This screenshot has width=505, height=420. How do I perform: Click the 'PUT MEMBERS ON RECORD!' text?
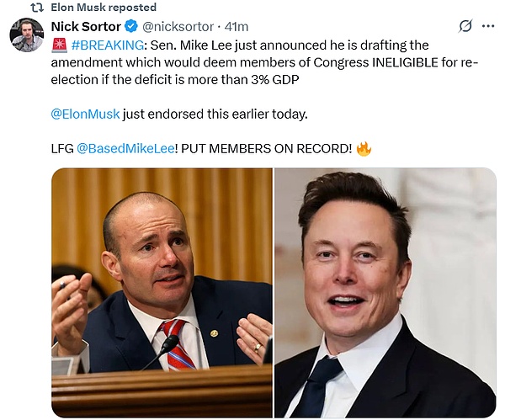pos(267,148)
